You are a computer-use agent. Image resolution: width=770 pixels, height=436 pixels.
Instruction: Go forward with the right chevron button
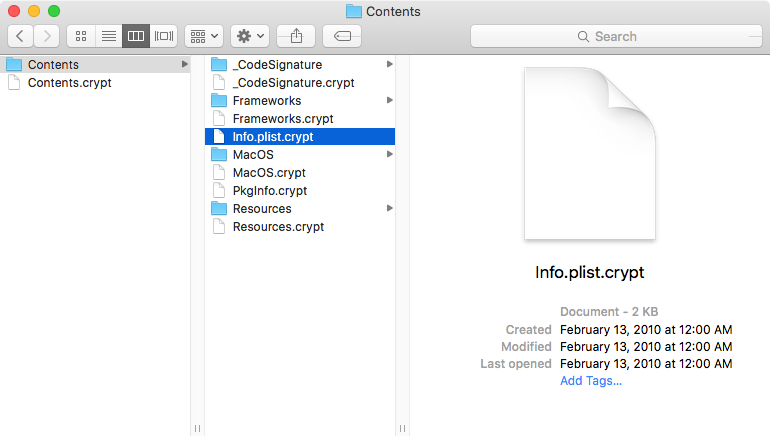(47, 36)
